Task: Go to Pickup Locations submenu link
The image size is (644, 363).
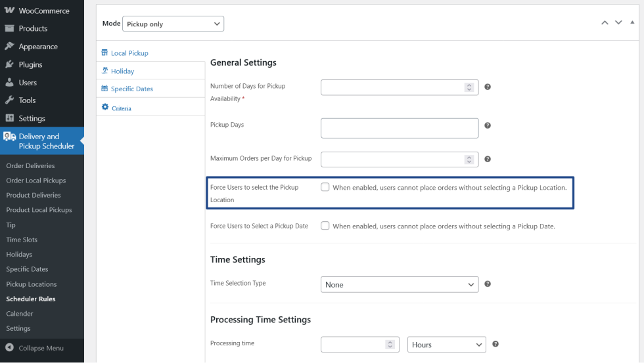Action: coord(32,284)
